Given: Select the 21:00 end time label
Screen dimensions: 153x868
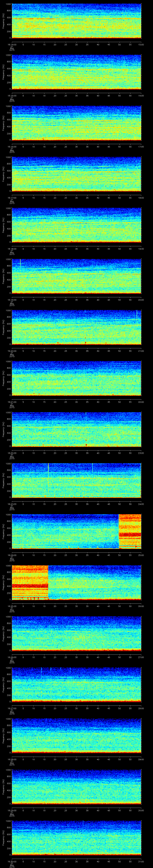Looking at the screenshot, I should pyautogui.click(x=141, y=351).
